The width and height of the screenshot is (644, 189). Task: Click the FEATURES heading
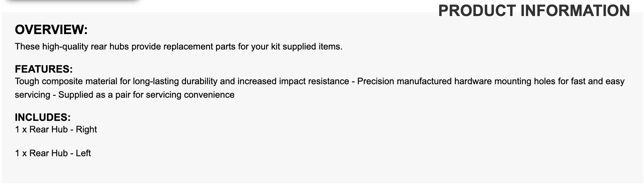tap(44, 69)
